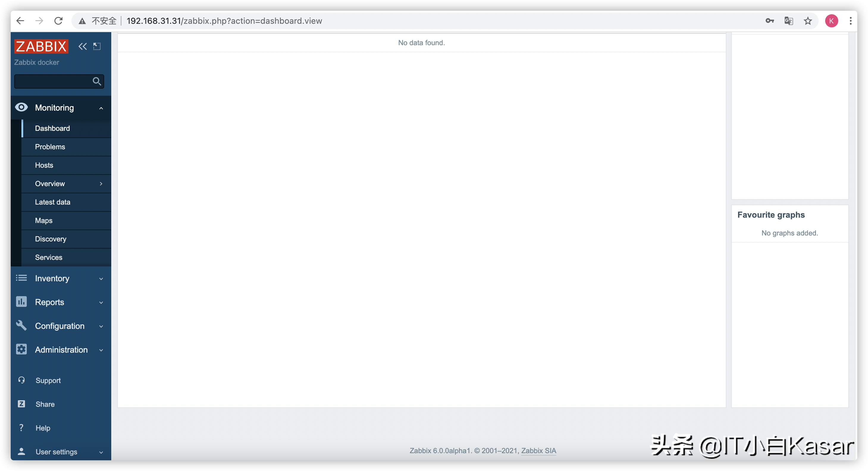This screenshot has width=868, height=471.
Task: Open the Discovery page
Action: [x=51, y=238]
